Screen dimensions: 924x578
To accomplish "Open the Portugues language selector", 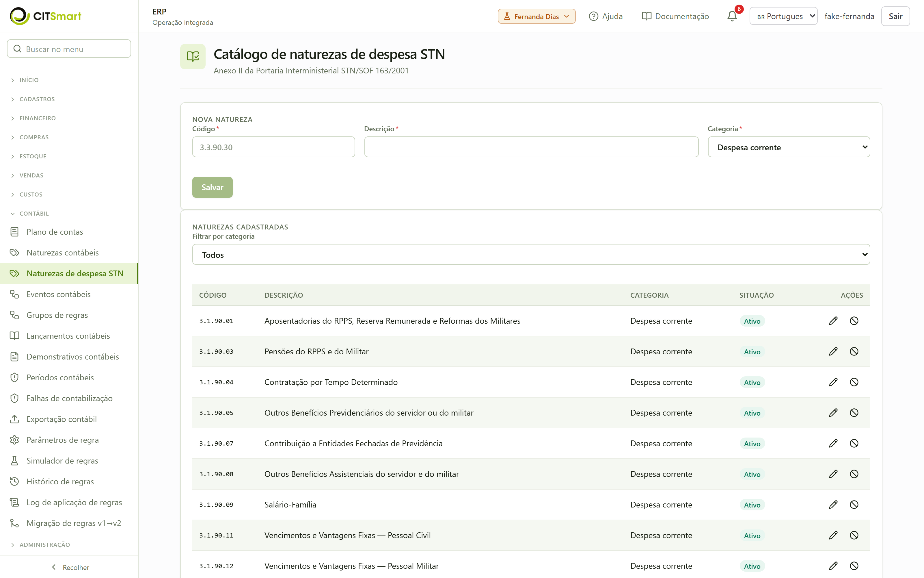I will [783, 16].
